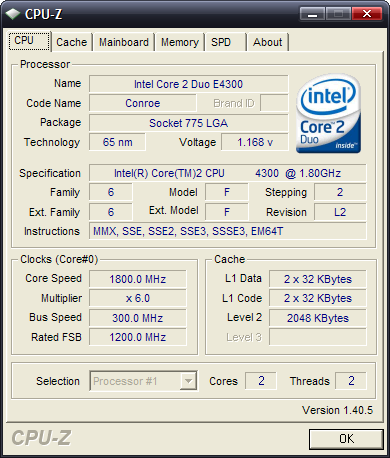Click the Family value 6

coord(111,192)
